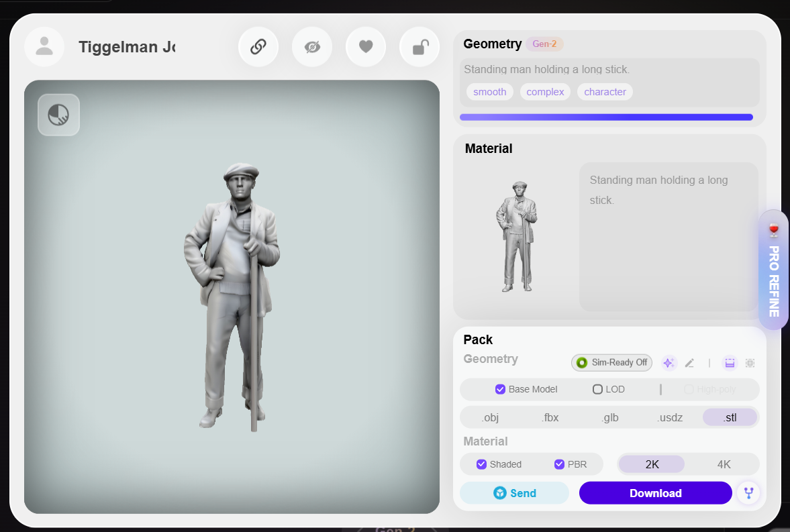Uncheck the Base Model checkbox
The height and width of the screenshot is (532, 790).
(x=500, y=390)
